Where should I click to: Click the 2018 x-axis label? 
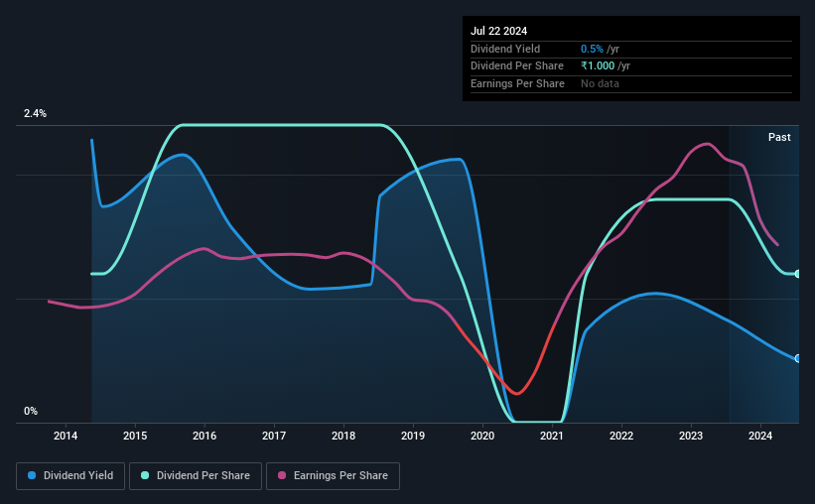pos(343,436)
